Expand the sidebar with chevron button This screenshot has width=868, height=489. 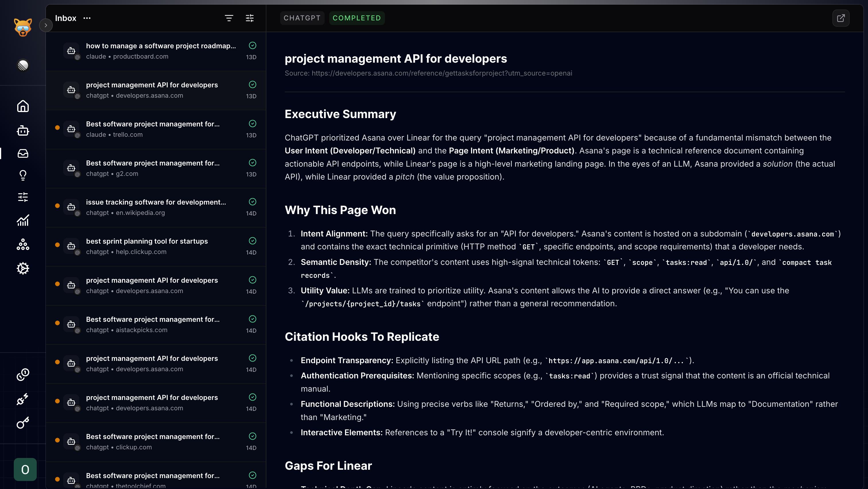click(x=46, y=25)
